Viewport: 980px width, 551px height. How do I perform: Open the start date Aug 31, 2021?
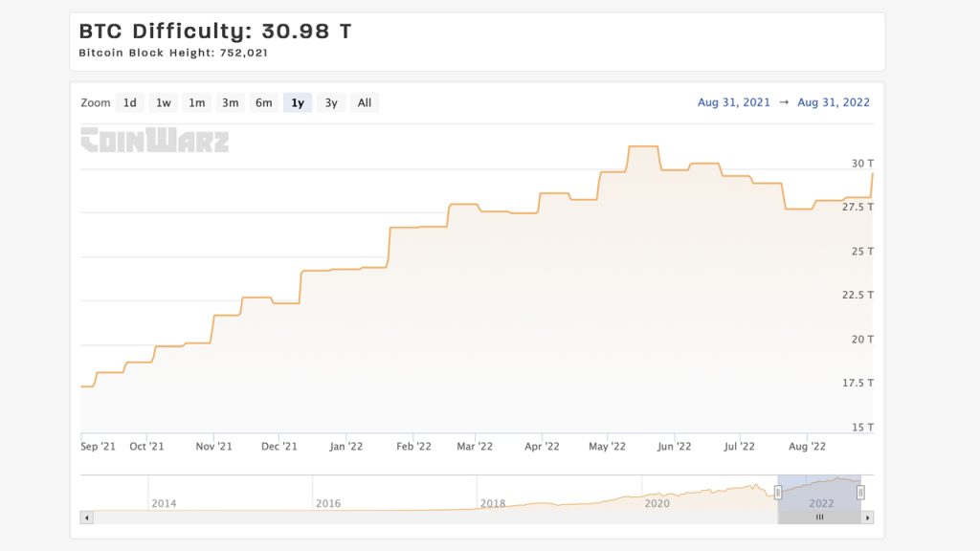click(732, 101)
